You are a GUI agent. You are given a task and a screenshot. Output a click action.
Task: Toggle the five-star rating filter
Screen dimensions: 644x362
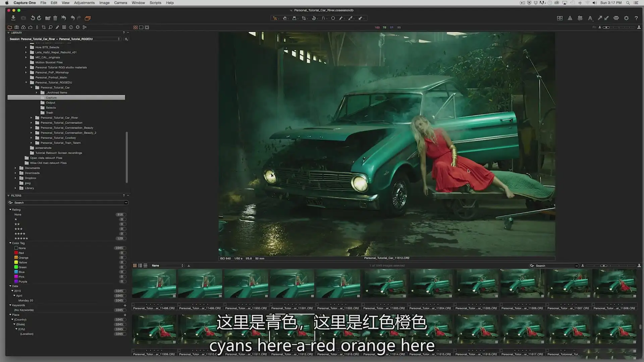pos(21,238)
